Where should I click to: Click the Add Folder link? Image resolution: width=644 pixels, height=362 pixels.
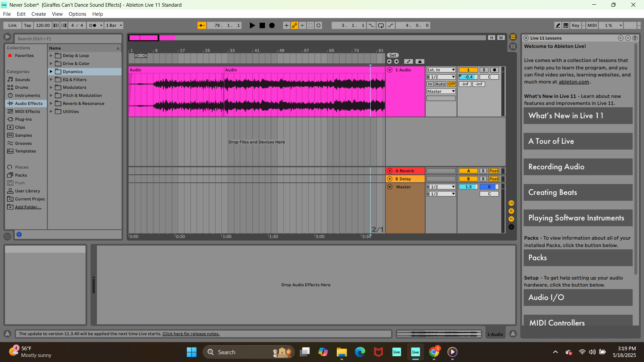click(28, 207)
